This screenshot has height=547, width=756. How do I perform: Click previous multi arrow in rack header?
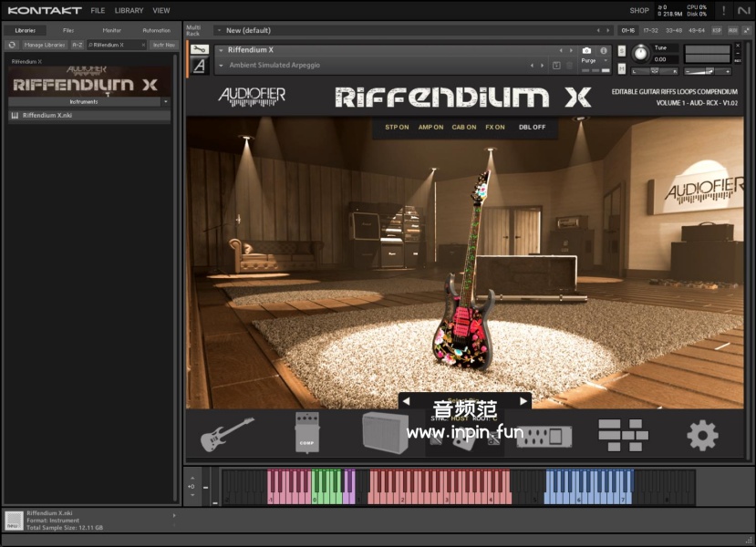click(x=598, y=30)
